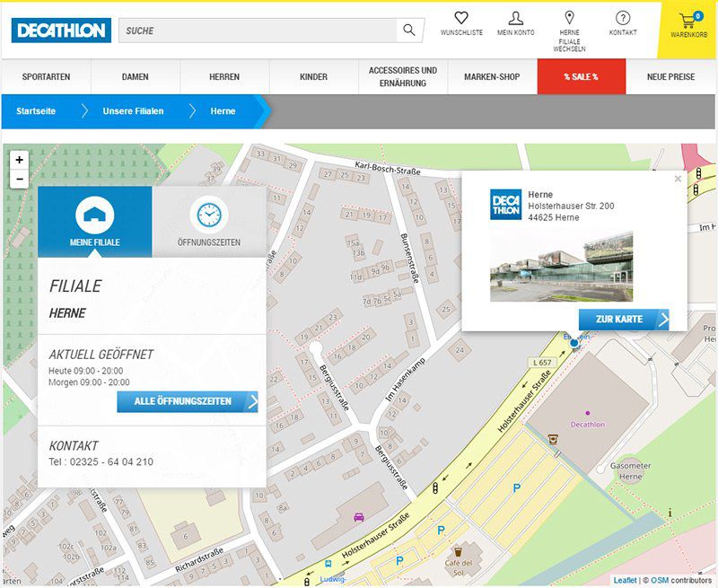
Task: Click the Aktuell geöffnet heading
Action: [x=101, y=355]
